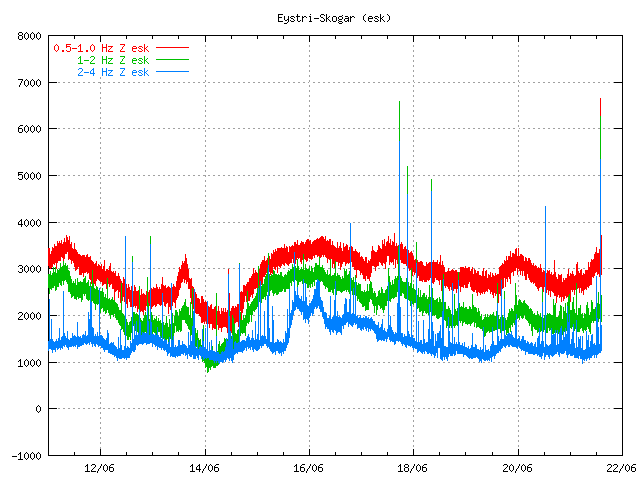Click the 14/06 date on the x-axis
640x480 pixels.
pyautogui.click(x=204, y=467)
